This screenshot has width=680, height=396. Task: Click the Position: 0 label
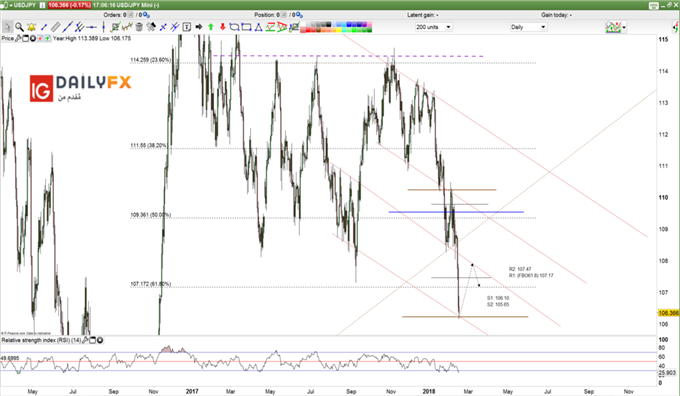tap(267, 15)
